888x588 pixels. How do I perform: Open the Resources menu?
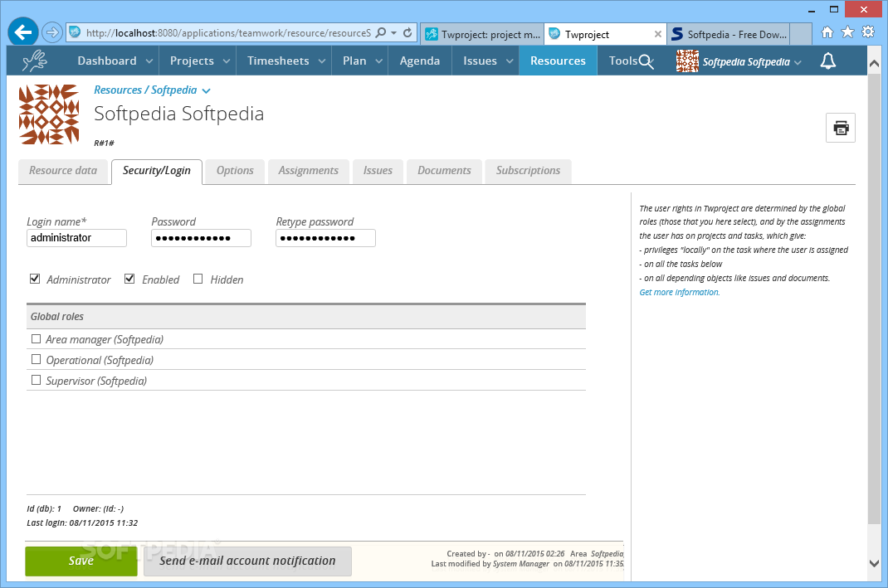click(558, 61)
